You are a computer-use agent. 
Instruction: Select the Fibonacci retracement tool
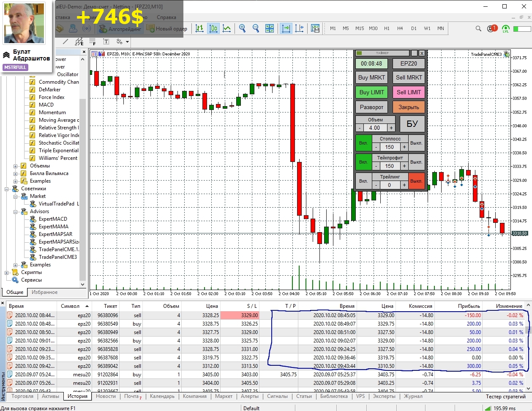pyautogui.click(x=93, y=41)
